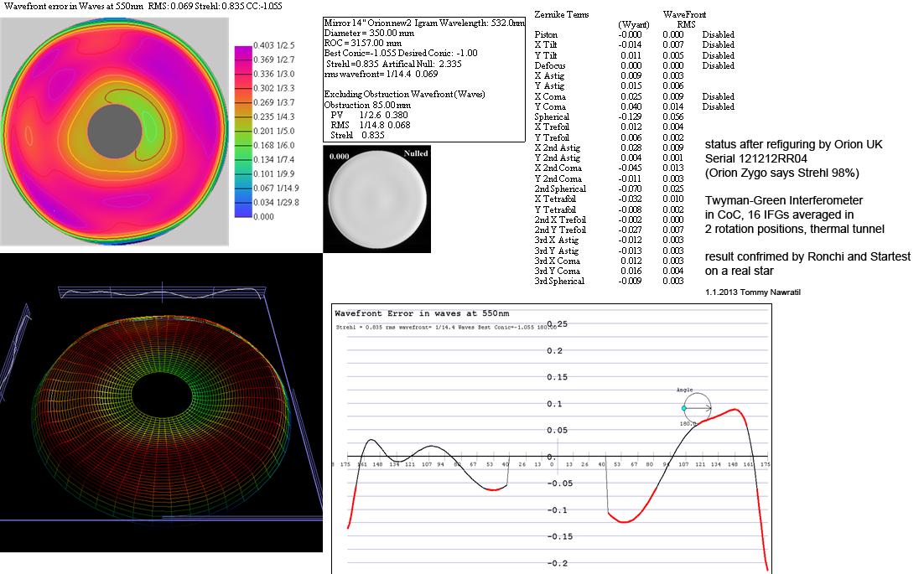
Task: Enable the Piston Zernike term
Action: 718,35
